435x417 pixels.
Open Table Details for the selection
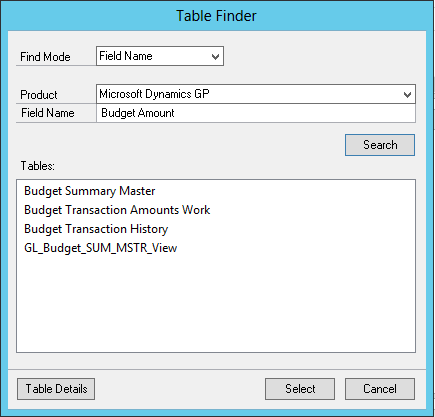pos(56,389)
